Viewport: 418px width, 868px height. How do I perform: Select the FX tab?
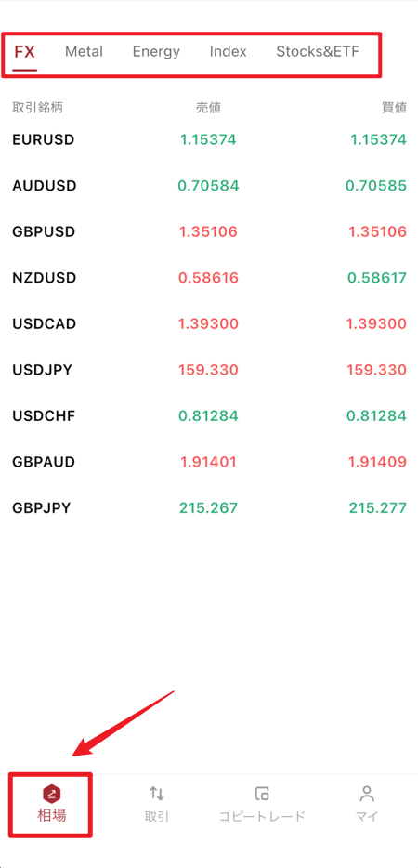[25, 52]
